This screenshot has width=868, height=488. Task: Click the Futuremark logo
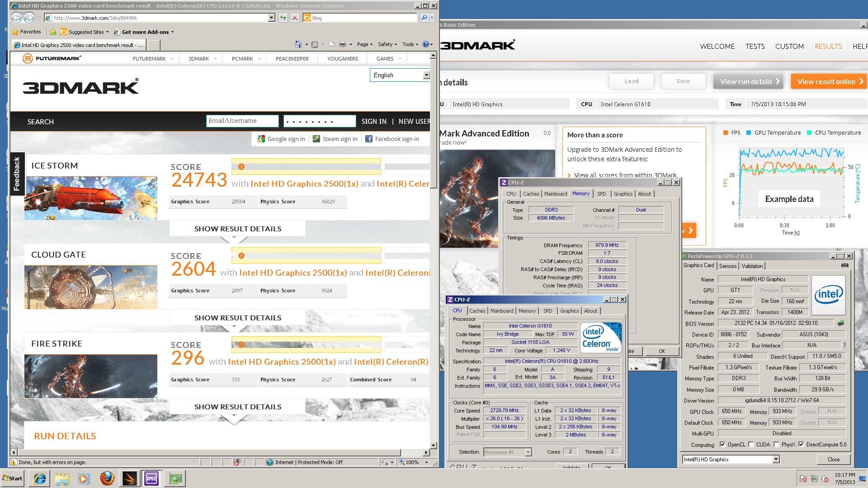tap(52, 58)
